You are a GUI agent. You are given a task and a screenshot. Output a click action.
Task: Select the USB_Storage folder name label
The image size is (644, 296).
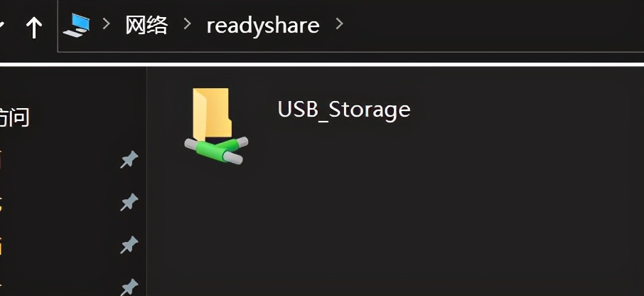point(344,110)
